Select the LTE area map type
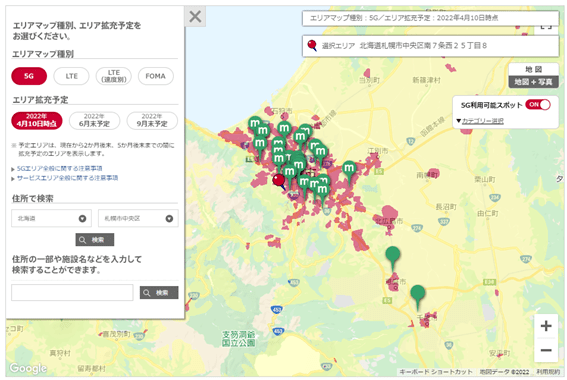Image resolution: width=567 pixels, height=380 pixels. [x=71, y=76]
